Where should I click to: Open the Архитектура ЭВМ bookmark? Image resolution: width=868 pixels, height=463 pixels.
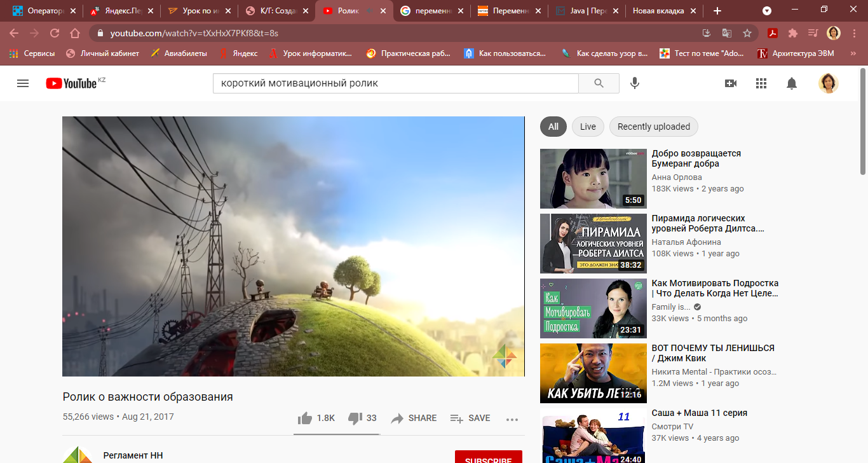[796, 53]
